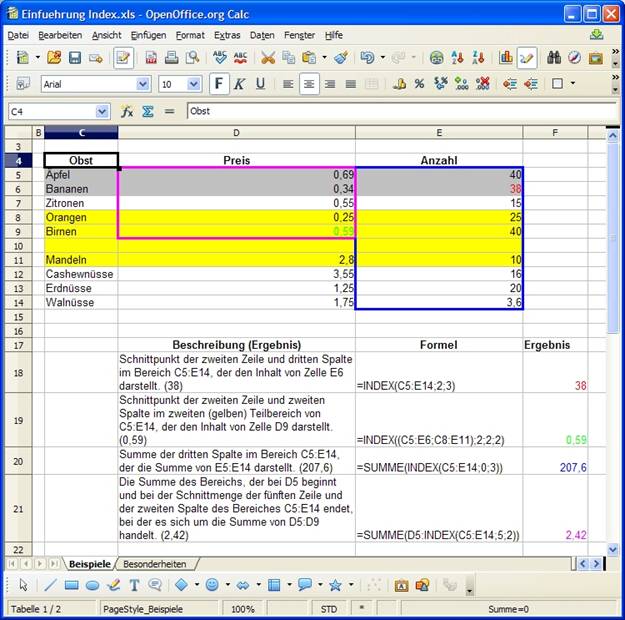Click the Cut scissors icon
This screenshot has width=625, height=620.
268,58
